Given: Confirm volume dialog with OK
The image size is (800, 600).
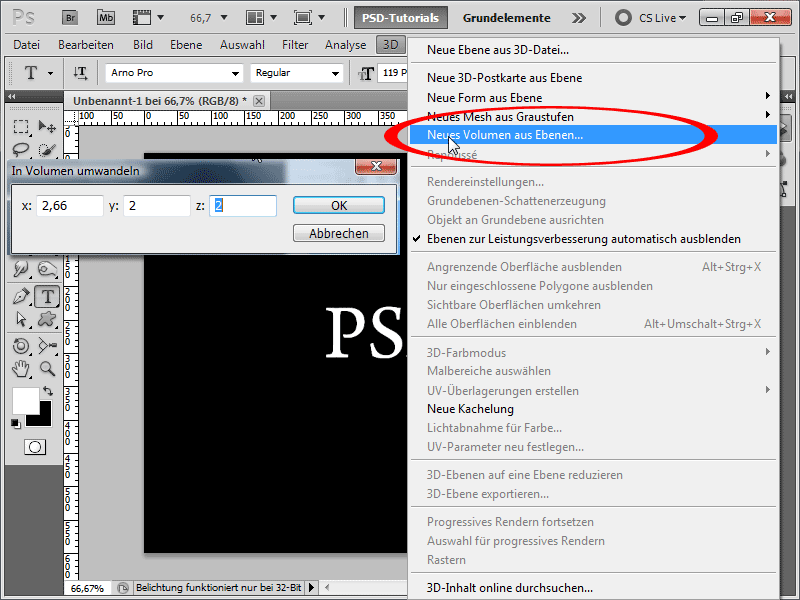Looking at the screenshot, I should point(339,205).
